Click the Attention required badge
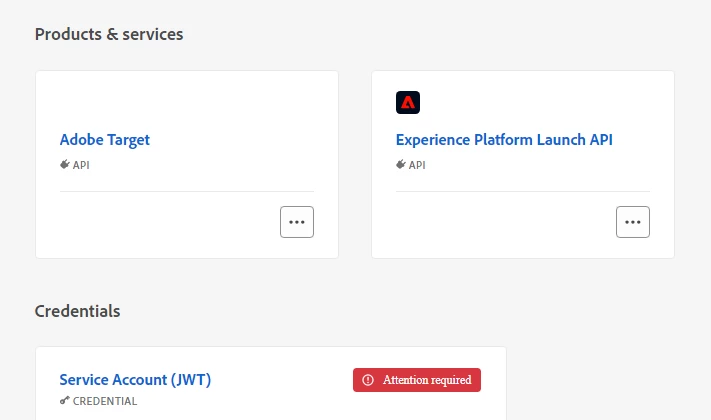 point(417,380)
